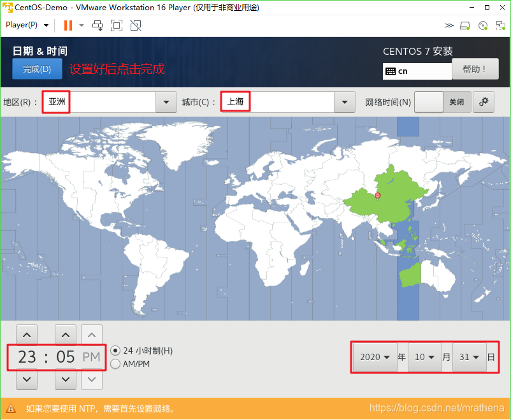Click the city field showing 上海
The height and width of the screenshot is (420, 511).
click(x=277, y=102)
